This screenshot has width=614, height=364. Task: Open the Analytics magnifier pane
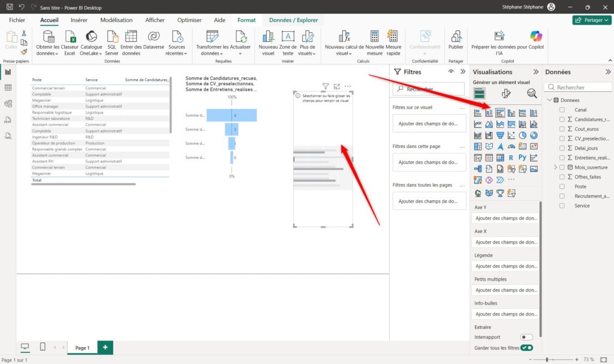tap(531, 94)
